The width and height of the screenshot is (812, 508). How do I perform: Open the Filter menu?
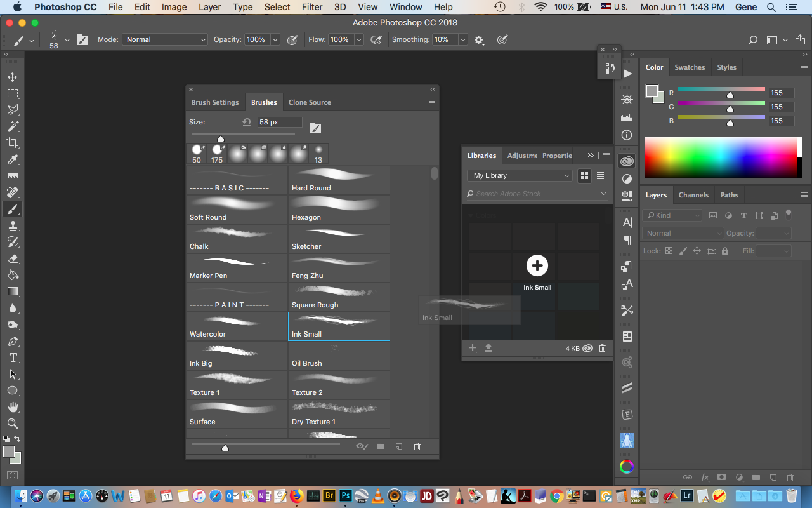(x=312, y=7)
